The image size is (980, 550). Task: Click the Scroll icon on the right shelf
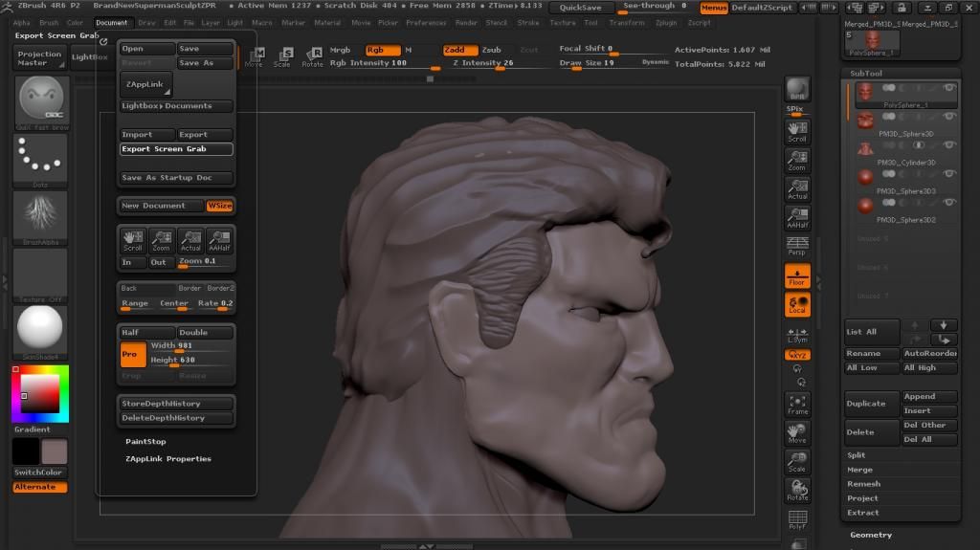point(797,132)
